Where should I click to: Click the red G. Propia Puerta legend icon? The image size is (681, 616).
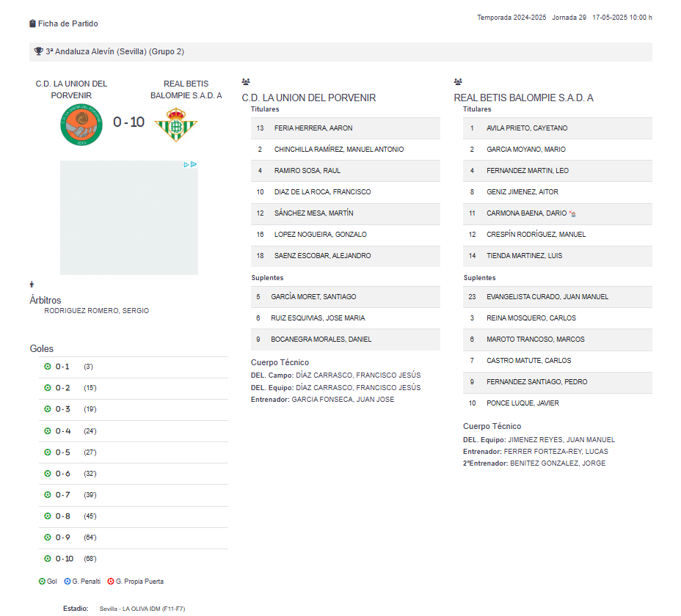(111, 582)
